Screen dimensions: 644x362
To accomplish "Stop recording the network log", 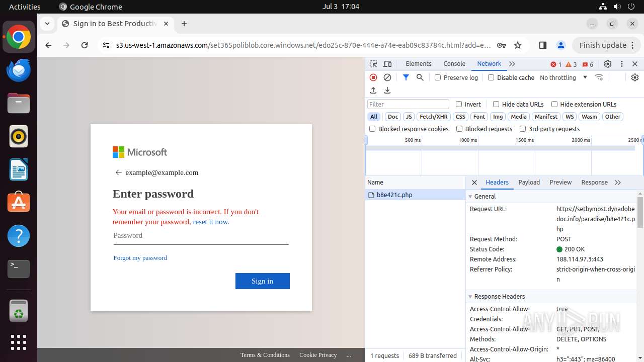I will (373, 77).
